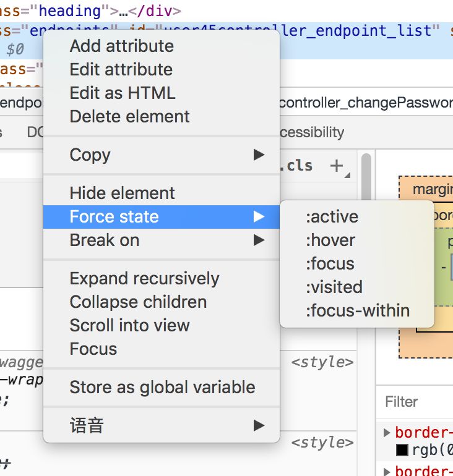Open the 语音 submenu
This screenshot has width=453, height=476.
pos(162,425)
